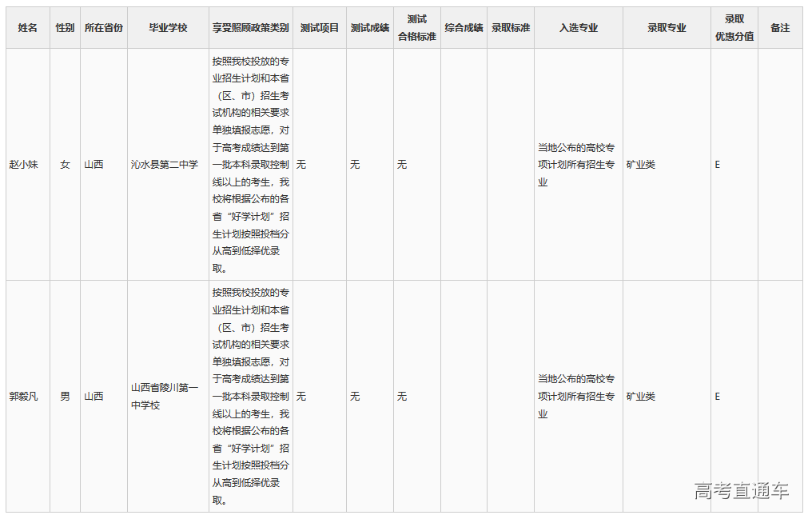Click the 所在省份 column header
The width and height of the screenshot is (812, 523).
click(104, 26)
